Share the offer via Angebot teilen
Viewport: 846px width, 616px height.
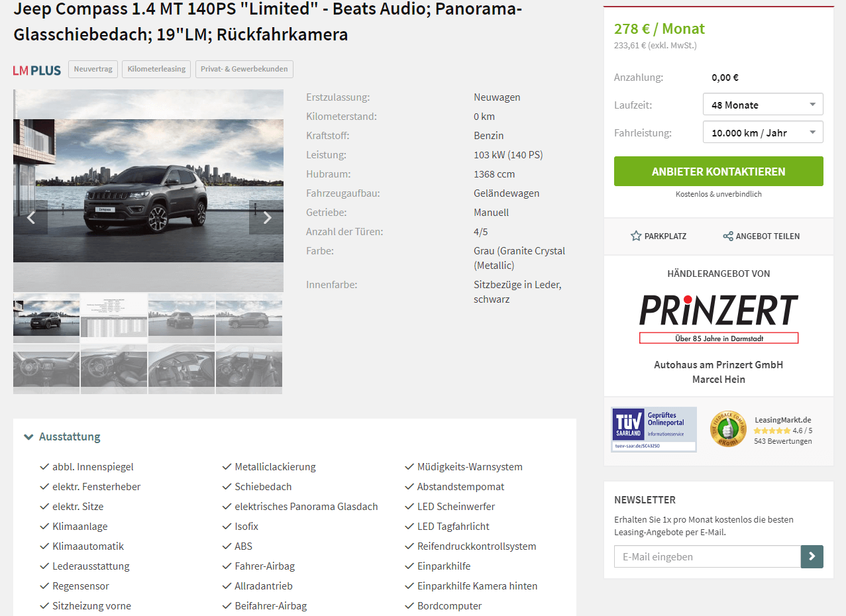[761, 236]
